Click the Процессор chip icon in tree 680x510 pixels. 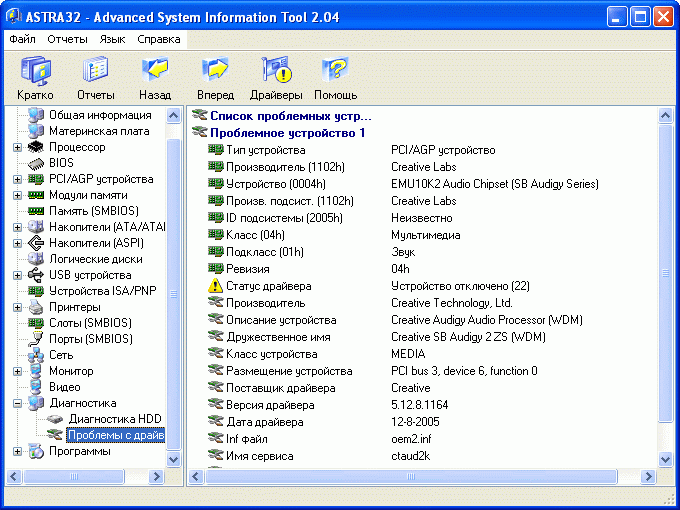click(36, 147)
